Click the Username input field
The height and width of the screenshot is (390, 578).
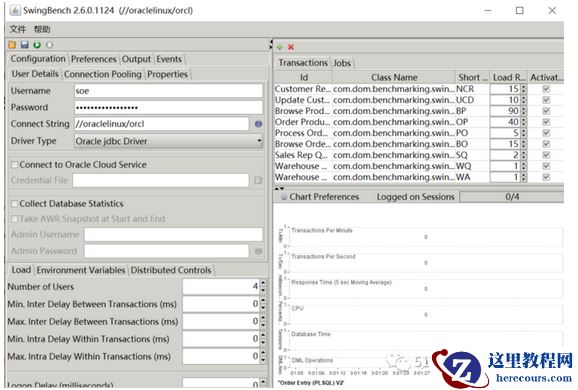click(x=168, y=91)
